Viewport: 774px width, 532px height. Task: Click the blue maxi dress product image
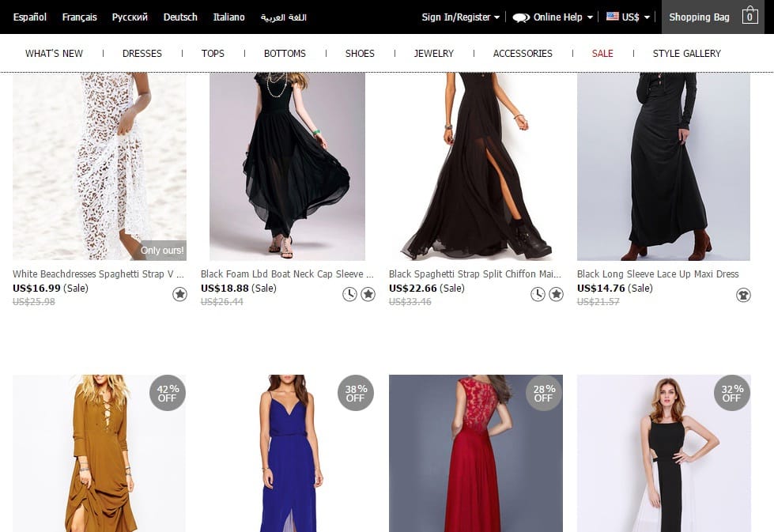coord(287,453)
